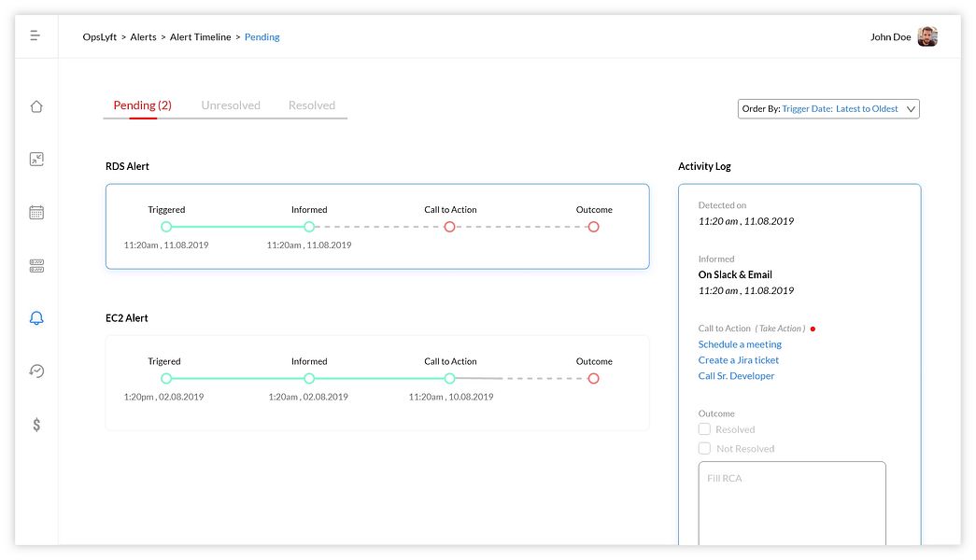Switch to the Unresolved tab

[231, 105]
